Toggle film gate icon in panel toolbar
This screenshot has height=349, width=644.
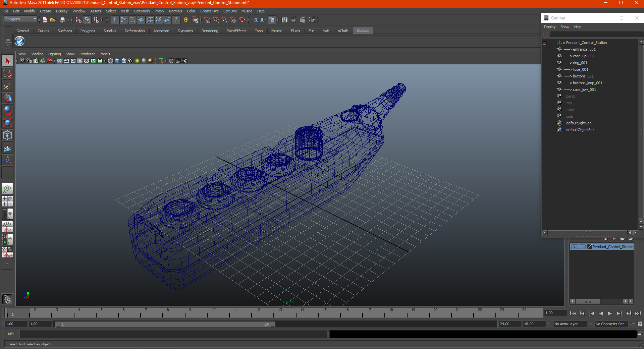pos(66,61)
